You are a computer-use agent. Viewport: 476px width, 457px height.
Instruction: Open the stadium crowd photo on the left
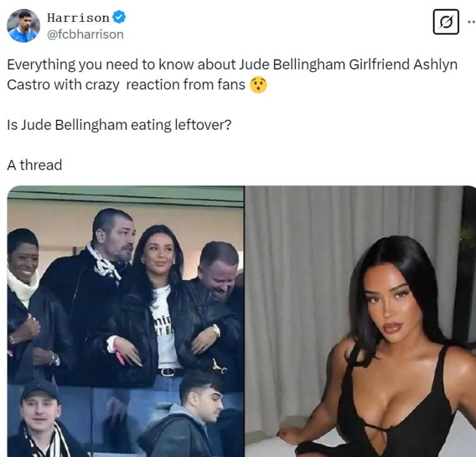125,321
